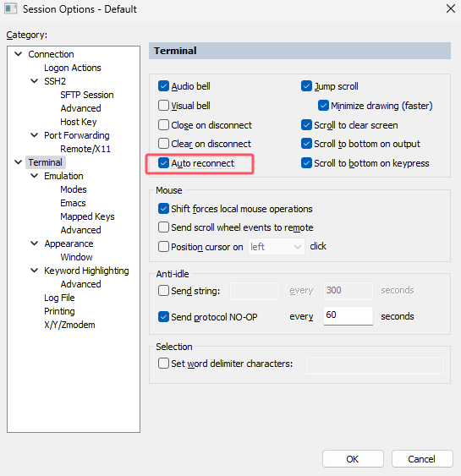
Task: Select Logon Actions in the category tree
Action: point(73,68)
